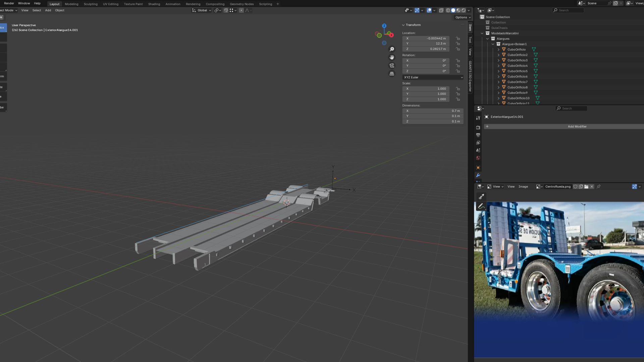
Task: Open sidebar Tool tab
Action: coord(470,40)
